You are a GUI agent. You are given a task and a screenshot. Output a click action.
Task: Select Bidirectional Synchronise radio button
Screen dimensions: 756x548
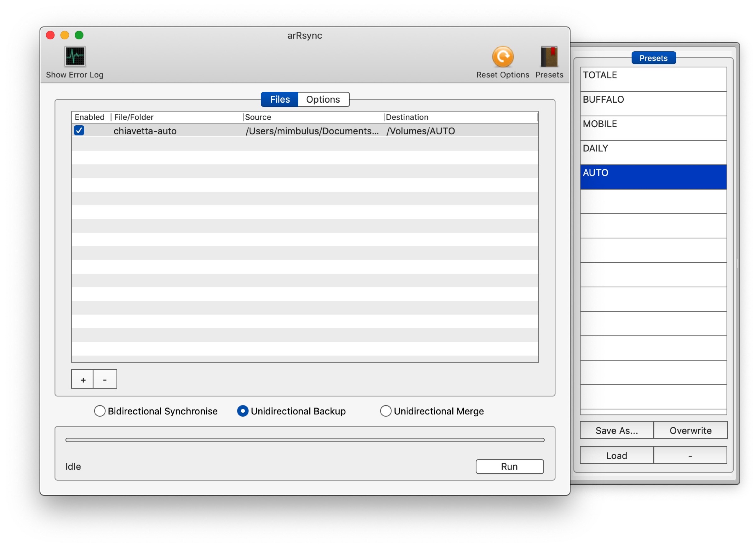pyautogui.click(x=100, y=411)
